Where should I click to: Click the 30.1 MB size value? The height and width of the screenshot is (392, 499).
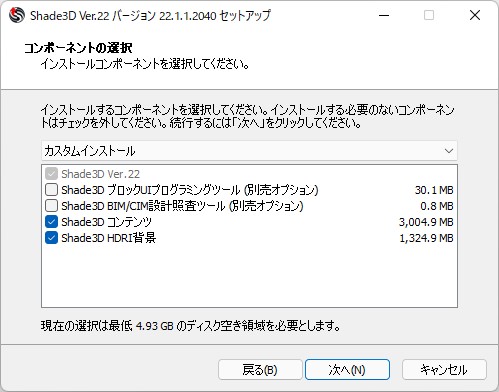(434, 190)
